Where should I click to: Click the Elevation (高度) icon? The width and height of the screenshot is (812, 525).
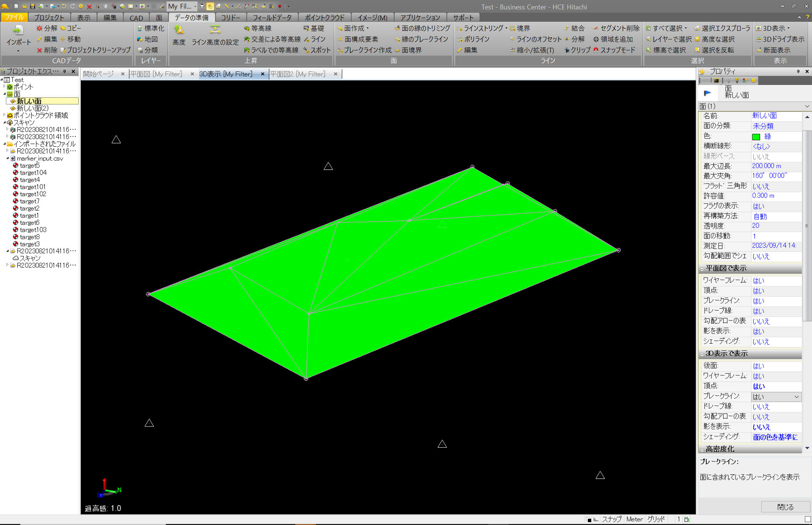click(x=179, y=30)
